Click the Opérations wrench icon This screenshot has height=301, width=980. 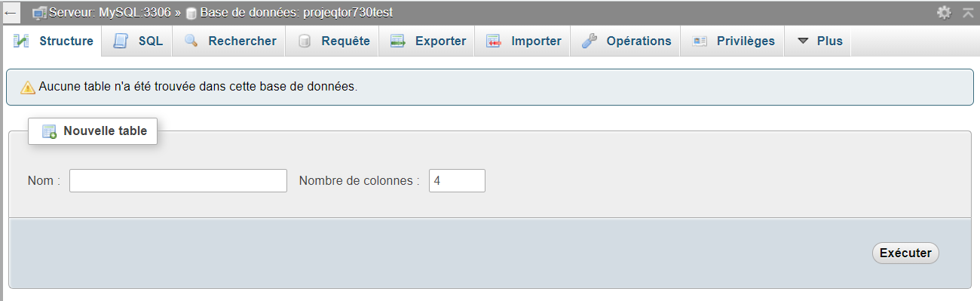coord(590,41)
